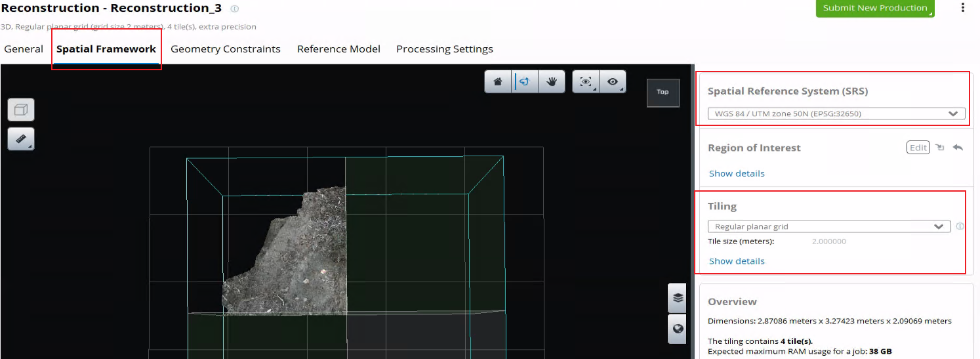Click the Tile size meters field
This screenshot has width=980, height=359.
(828, 242)
